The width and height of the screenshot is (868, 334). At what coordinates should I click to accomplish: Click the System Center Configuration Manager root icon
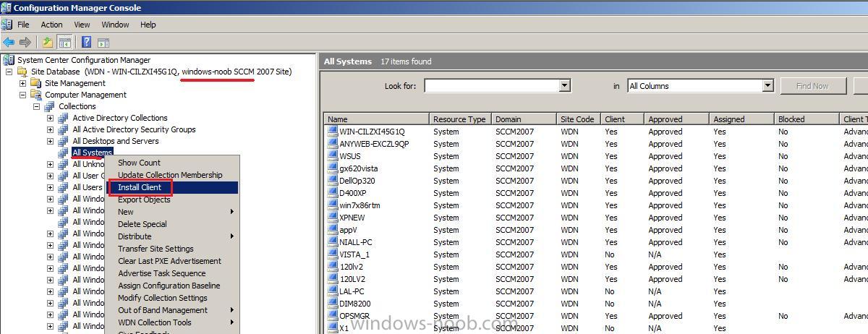[9, 60]
